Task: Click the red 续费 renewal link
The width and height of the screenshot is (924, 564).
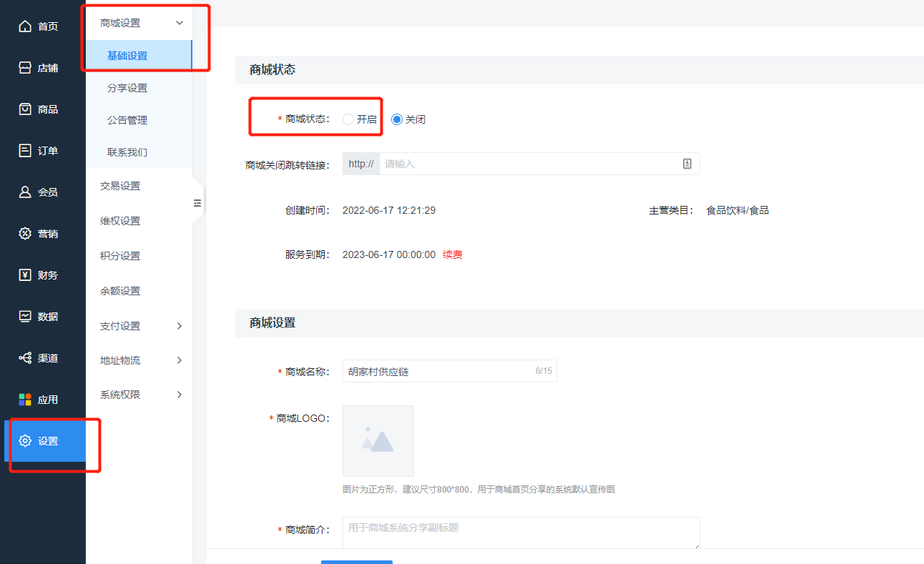Action: point(453,254)
